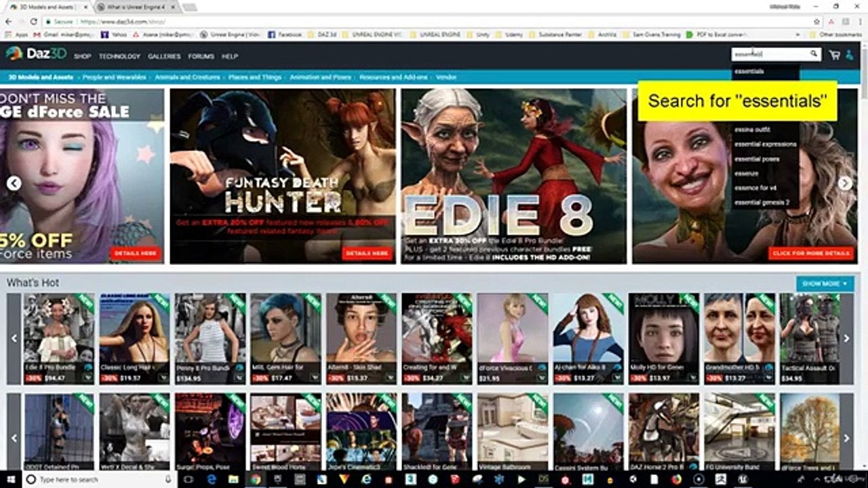This screenshot has height=488, width=868.
Task: Click the search magnifier icon
Action: click(814, 54)
